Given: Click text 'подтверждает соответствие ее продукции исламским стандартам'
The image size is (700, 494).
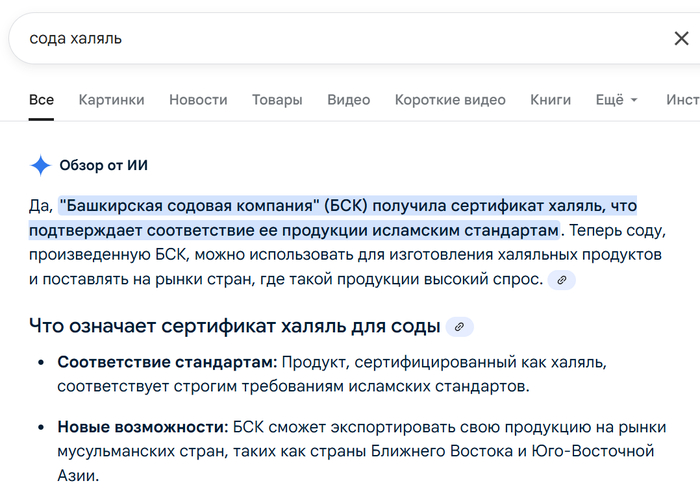Looking at the screenshot, I should click(x=294, y=230).
